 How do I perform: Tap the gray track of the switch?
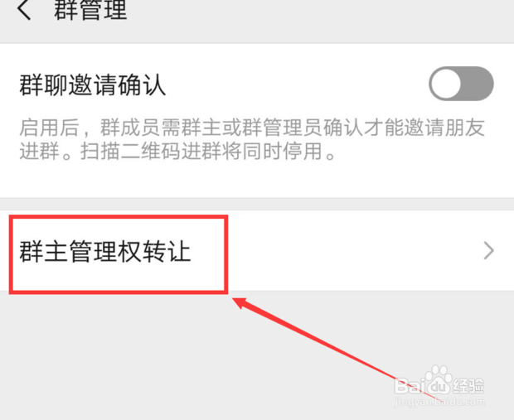tap(478, 84)
